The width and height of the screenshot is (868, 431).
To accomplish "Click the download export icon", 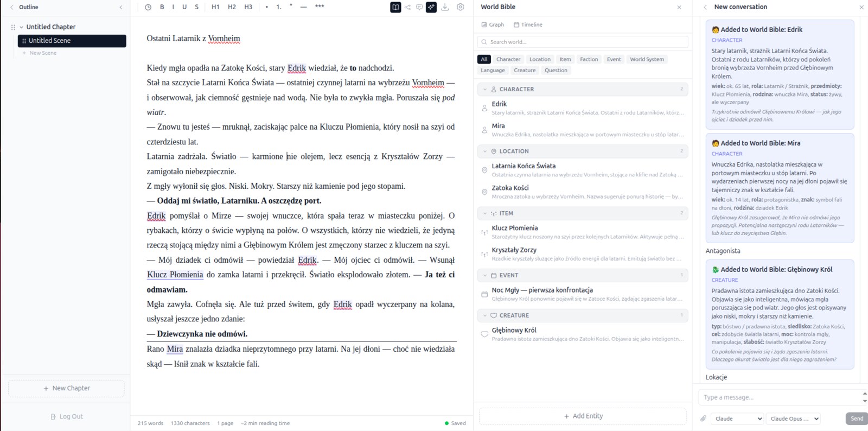I will [x=445, y=7].
